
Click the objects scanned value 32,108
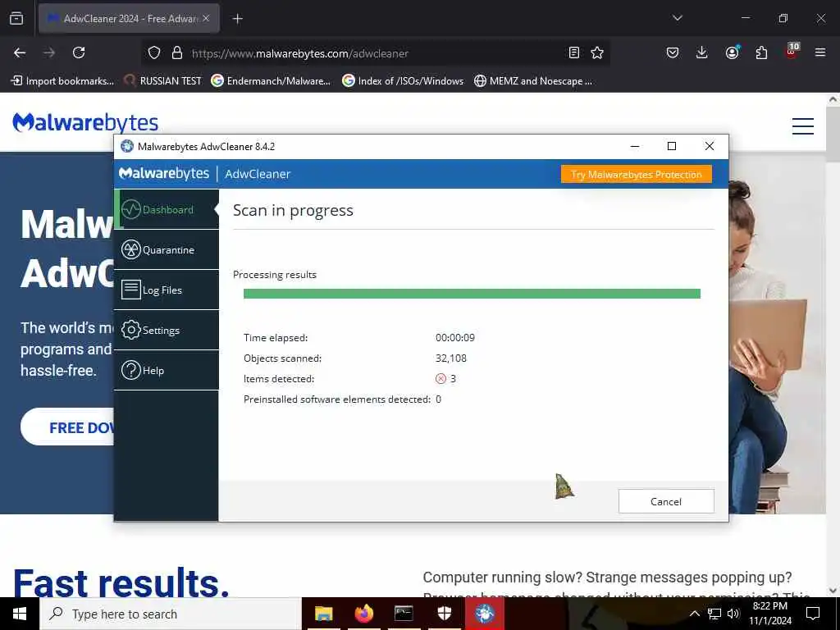pos(451,358)
